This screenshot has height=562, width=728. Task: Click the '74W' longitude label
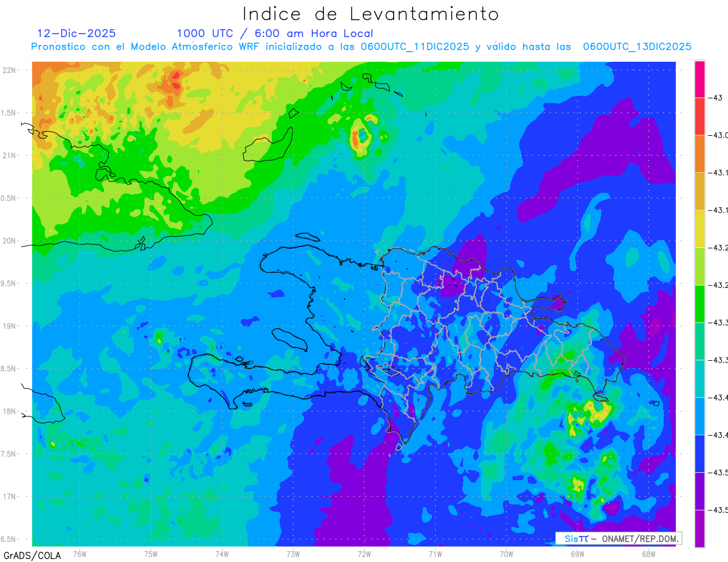coord(221,554)
